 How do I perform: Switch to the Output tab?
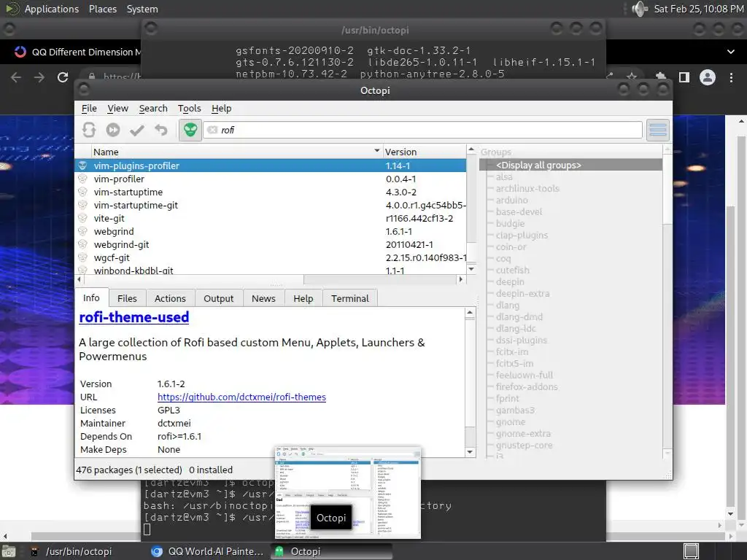tap(219, 298)
